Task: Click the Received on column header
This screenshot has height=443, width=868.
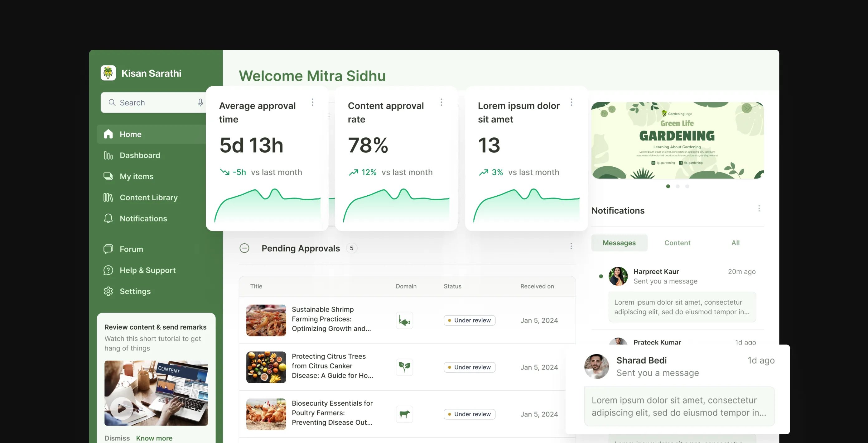Action: [x=537, y=286]
